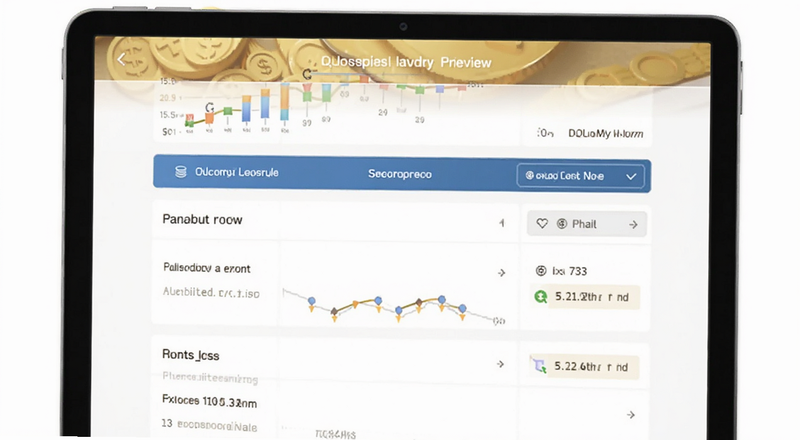Go back using the header arrow

pos(121,59)
